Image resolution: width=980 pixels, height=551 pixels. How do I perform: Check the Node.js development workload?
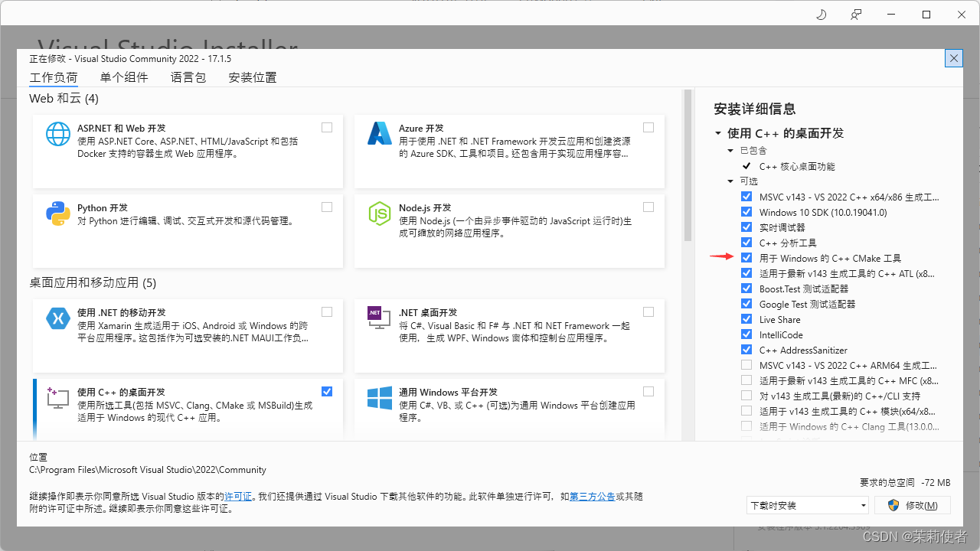click(x=648, y=207)
